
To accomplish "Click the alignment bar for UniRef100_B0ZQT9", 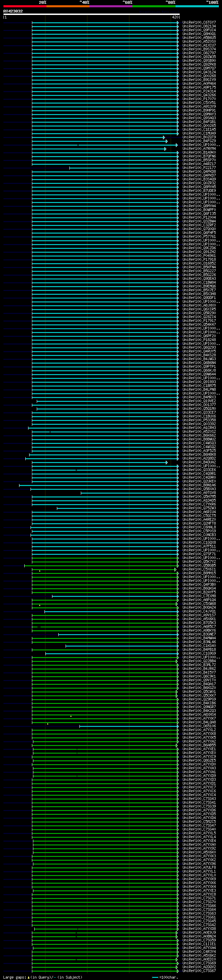I will [98, 137].
